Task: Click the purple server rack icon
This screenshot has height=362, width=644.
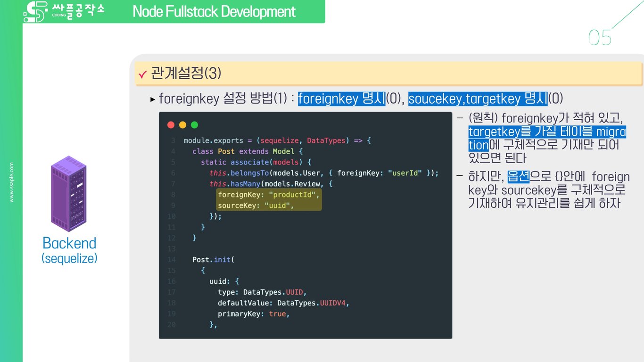Action: pos(69,194)
